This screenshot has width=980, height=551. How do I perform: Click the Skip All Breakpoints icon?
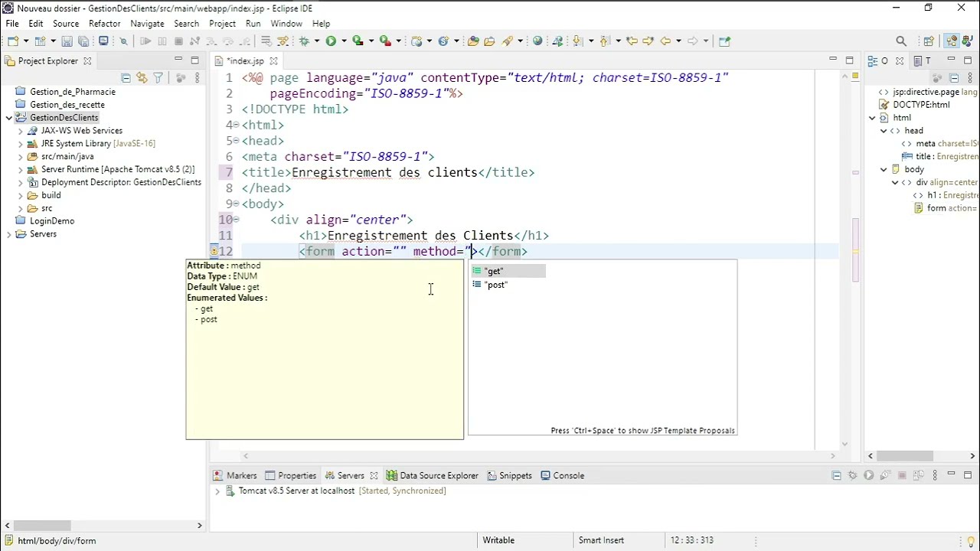pos(123,41)
